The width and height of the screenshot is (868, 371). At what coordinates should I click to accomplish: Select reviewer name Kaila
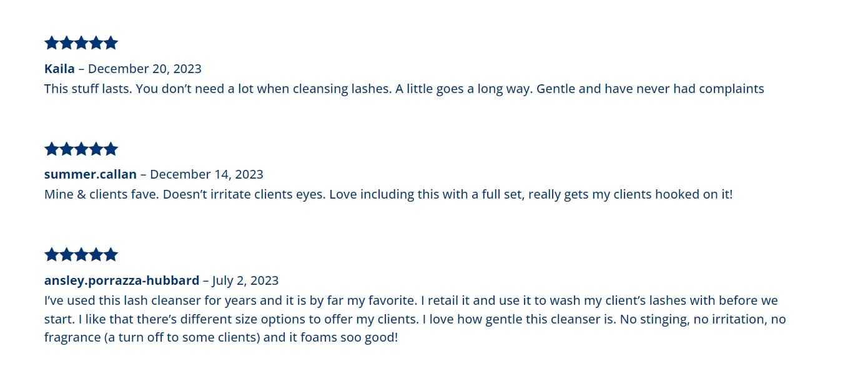[59, 69]
